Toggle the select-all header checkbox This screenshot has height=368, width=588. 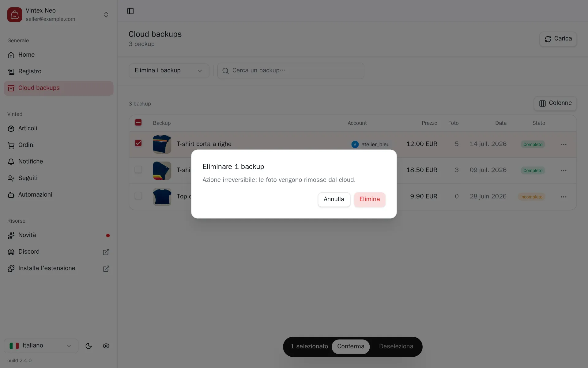pyautogui.click(x=138, y=122)
